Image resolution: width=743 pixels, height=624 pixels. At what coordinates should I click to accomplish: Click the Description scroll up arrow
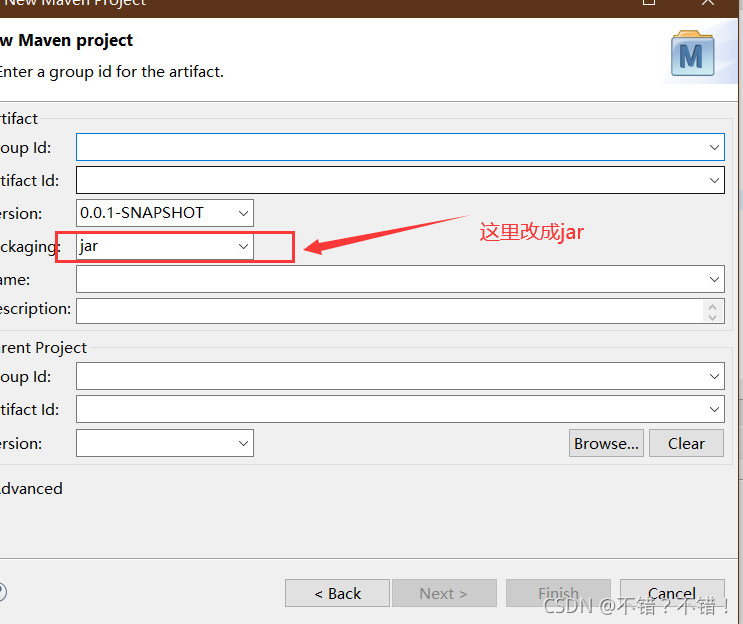[712, 307]
